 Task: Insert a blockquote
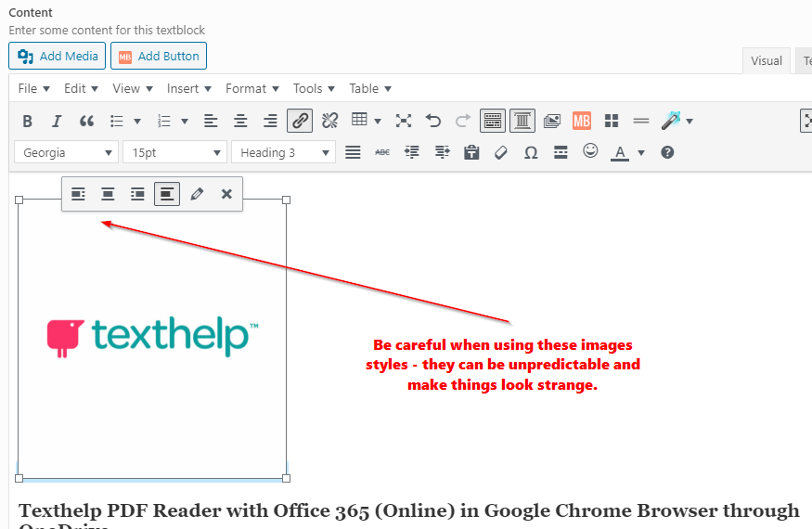86,122
